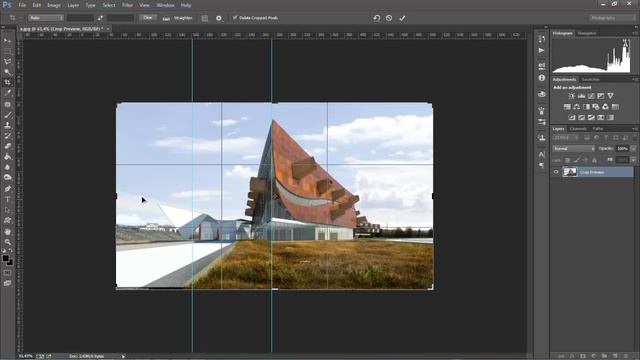Switch to the Channels tab

pyautogui.click(x=578, y=129)
